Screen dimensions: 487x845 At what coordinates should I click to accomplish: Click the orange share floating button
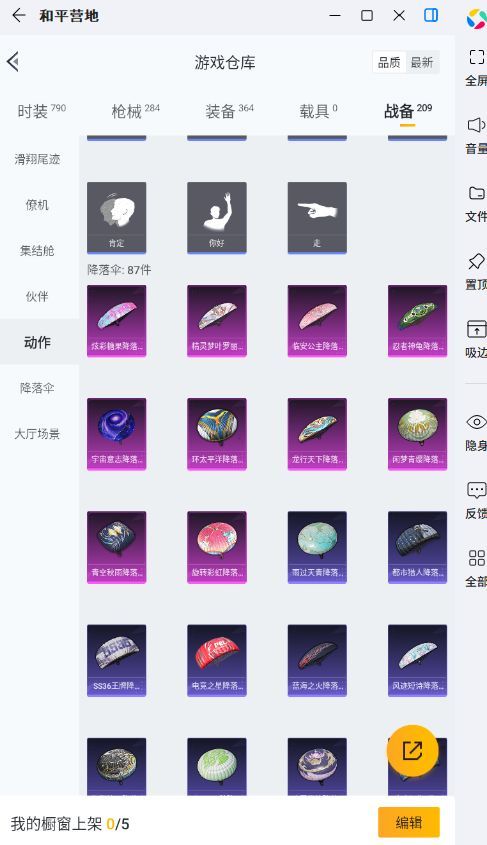click(x=413, y=750)
